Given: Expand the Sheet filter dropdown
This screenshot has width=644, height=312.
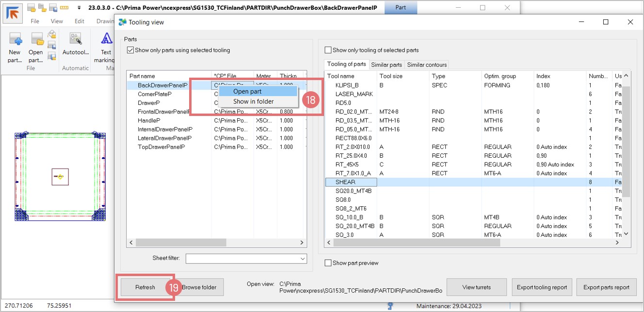Looking at the screenshot, I should (303, 259).
